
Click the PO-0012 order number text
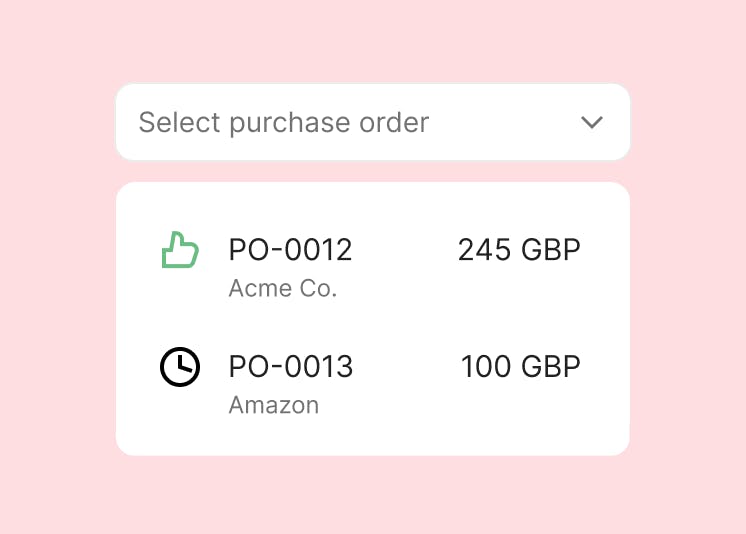pos(290,249)
